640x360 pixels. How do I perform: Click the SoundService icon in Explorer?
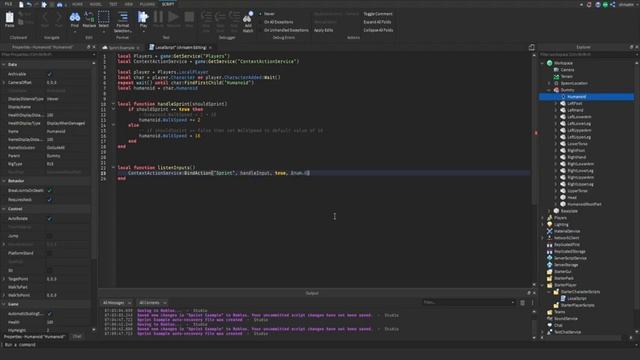549,318
